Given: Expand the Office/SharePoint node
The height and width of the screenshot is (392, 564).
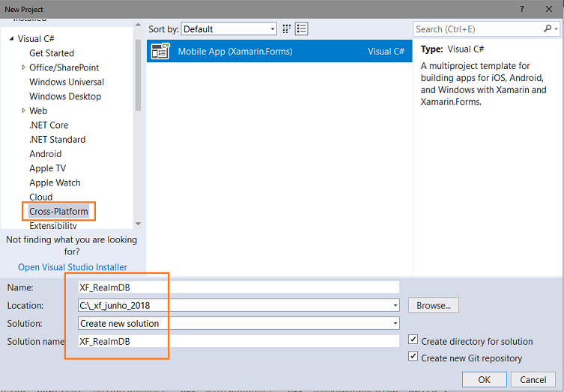Looking at the screenshot, I should click(24, 67).
